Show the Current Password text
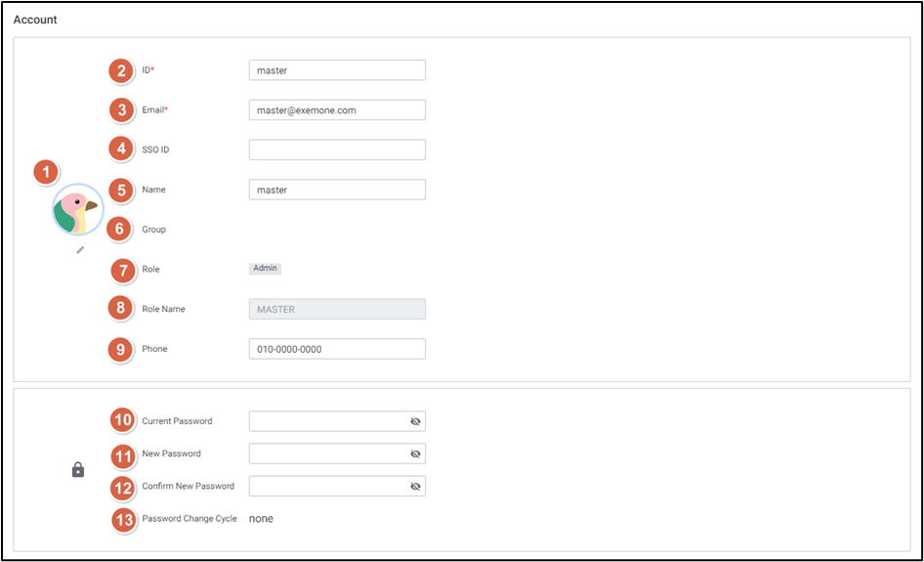Viewport: 924px width, 562px height. click(415, 421)
